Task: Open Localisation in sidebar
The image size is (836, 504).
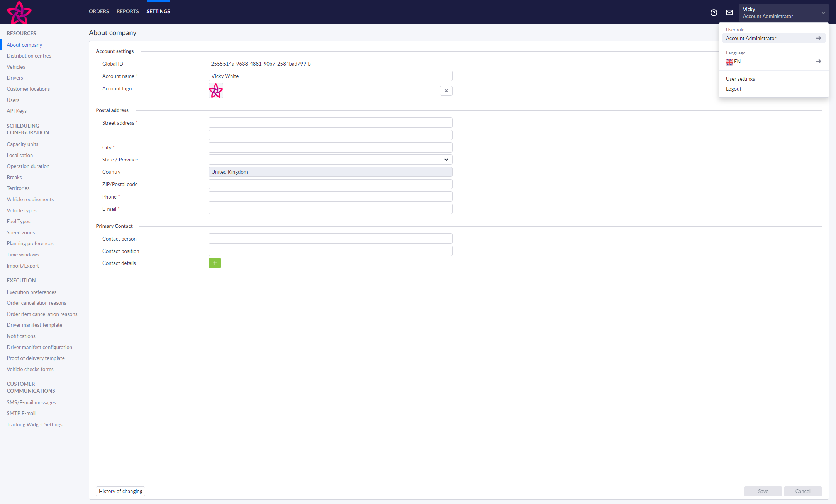Action: (20, 155)
